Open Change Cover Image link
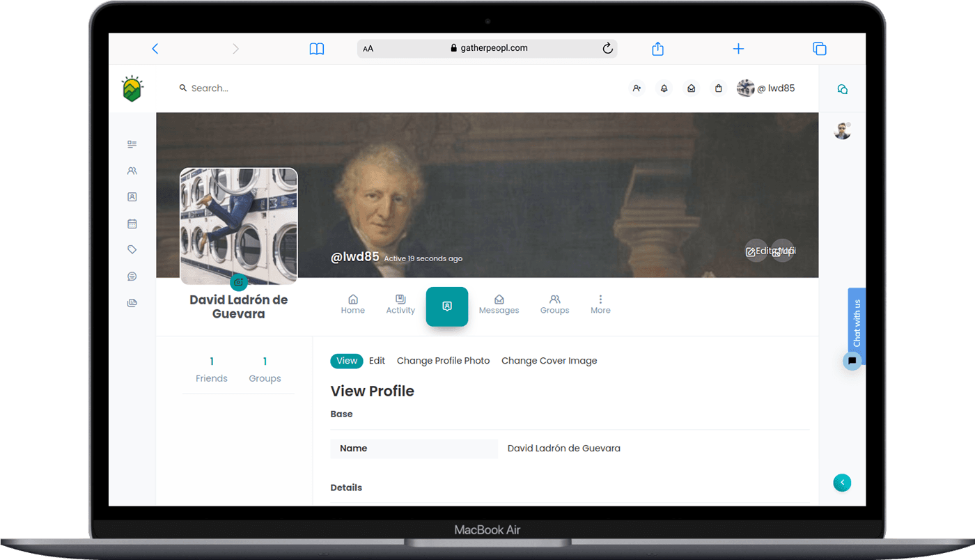 (549, 361)
